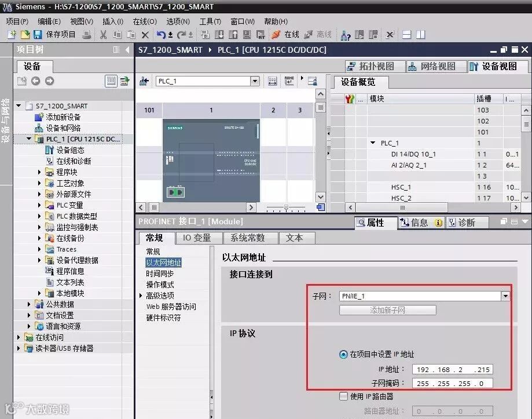Expand the 高级选项 properties section
Viewport: 532px width, 419px height.
[x=141, y=296]
